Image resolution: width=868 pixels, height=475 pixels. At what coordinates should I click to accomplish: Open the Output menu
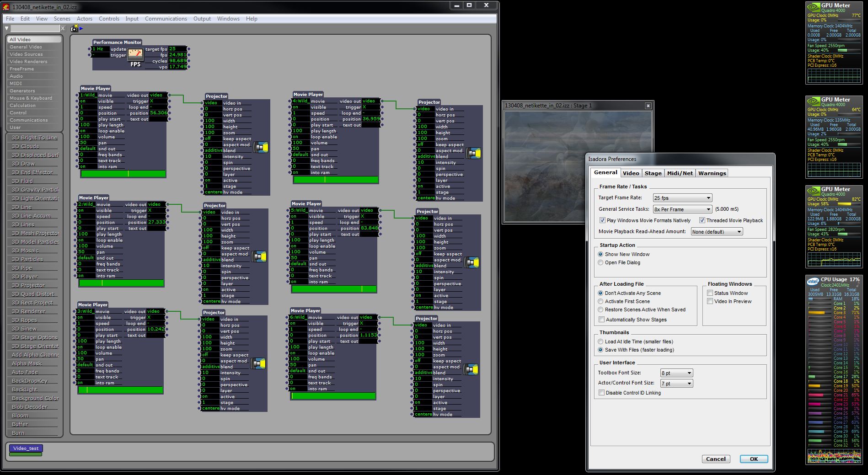(x=202, y=19)
